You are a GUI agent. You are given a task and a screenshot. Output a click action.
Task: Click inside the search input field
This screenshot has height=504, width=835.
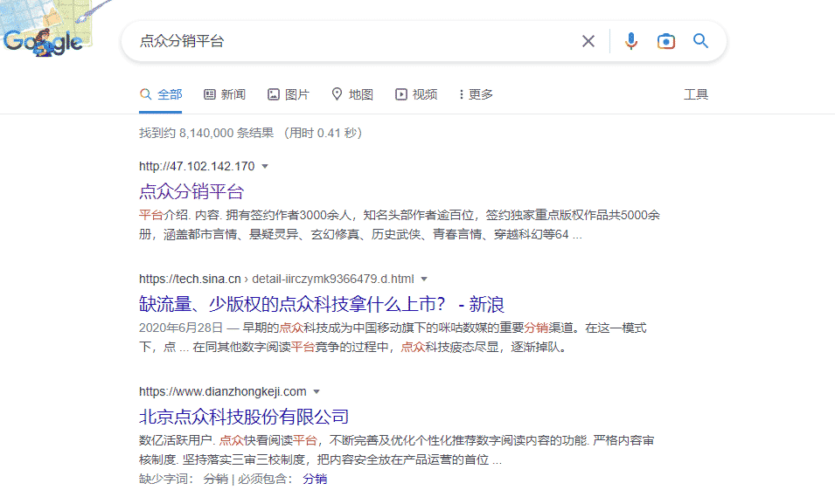point(350,41)
